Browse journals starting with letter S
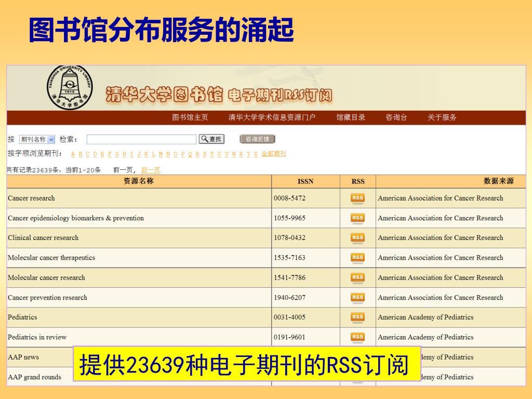This screenshot has height=399, width=532. pyautogui.click(x=205, y=154)
